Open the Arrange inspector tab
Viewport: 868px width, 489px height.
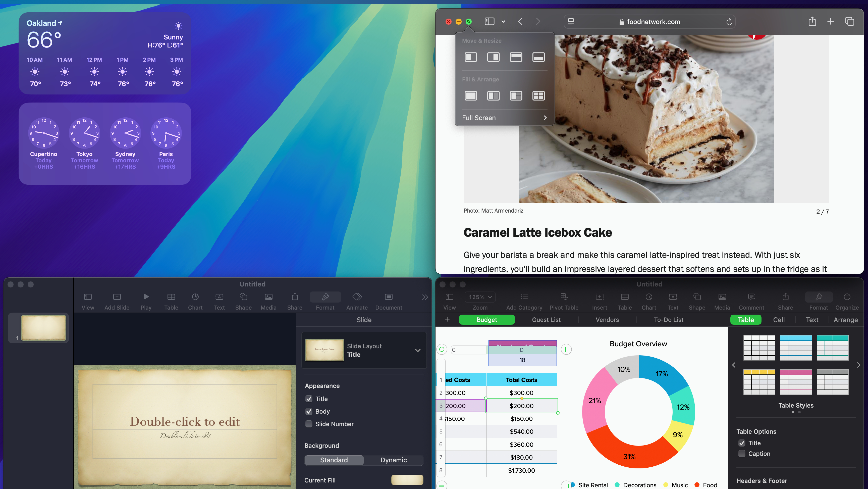(845, 320)
